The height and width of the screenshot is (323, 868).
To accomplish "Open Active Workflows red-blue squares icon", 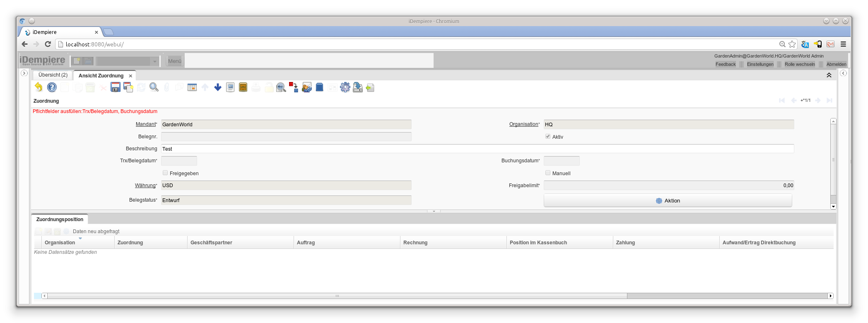I will (x=294, y=87).
